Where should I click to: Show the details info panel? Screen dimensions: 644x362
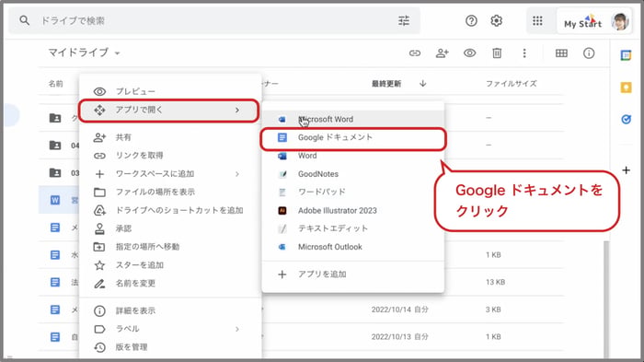[589, 53]
